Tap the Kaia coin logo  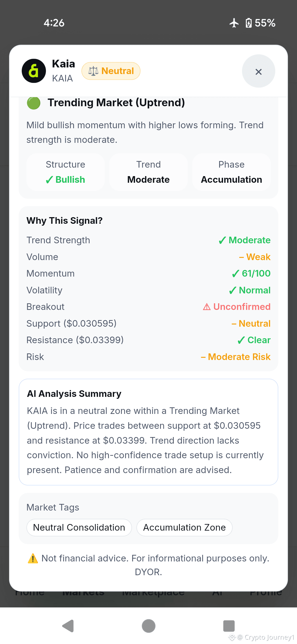(x=34, y=71)
